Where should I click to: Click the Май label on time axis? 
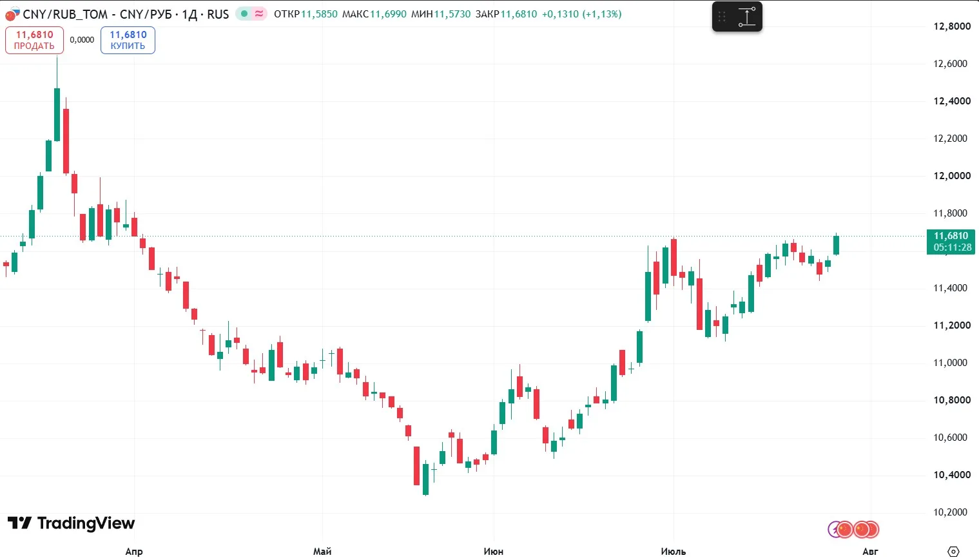322,552
